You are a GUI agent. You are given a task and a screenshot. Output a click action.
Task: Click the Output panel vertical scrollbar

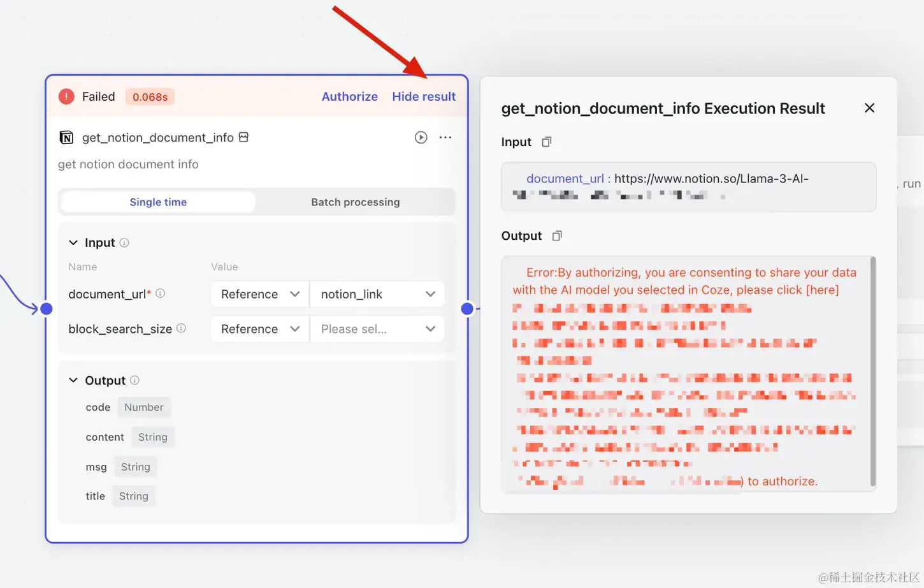(x=873, y=371)
